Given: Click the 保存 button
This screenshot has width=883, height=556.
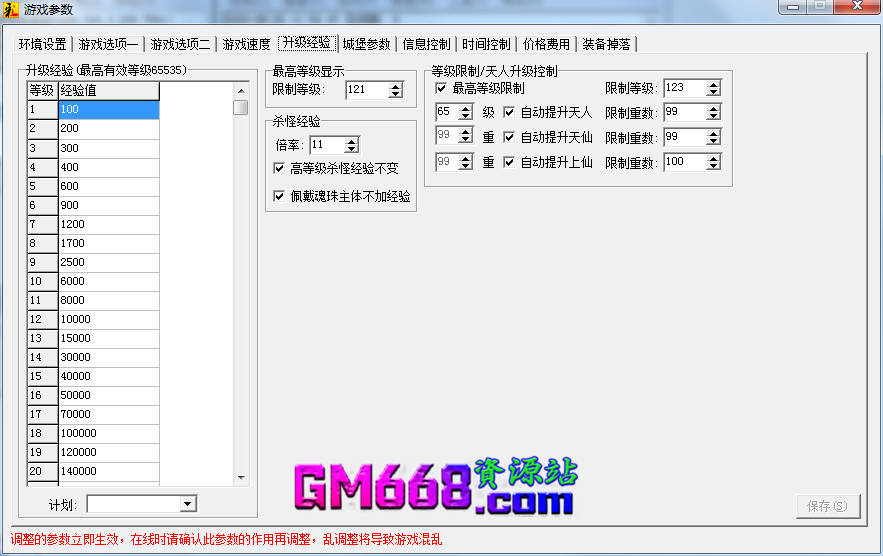Looking at the screenshot, I should (x=827, y=506).
